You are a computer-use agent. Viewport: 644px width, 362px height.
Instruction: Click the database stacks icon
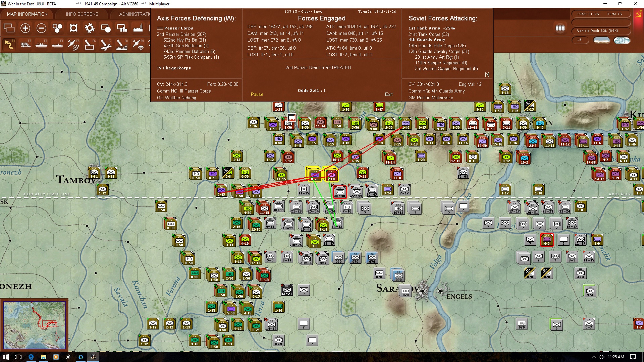click(560, 28)
